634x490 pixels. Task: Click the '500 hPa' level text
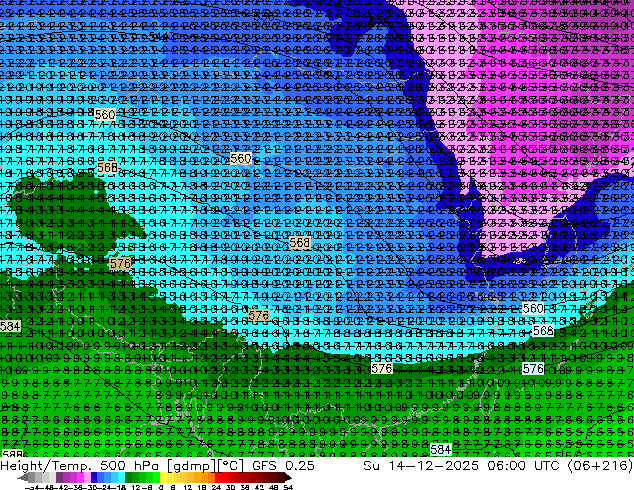point(129,465)
